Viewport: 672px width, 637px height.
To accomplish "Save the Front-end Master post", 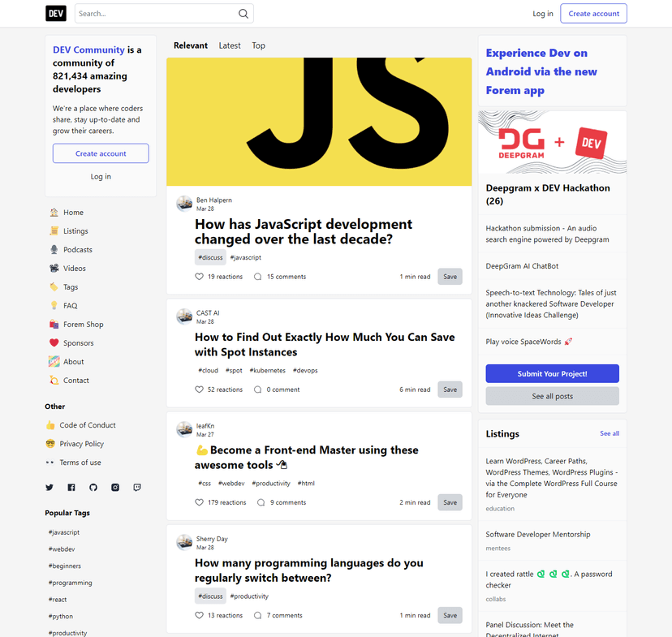I will tap(450, 502).
